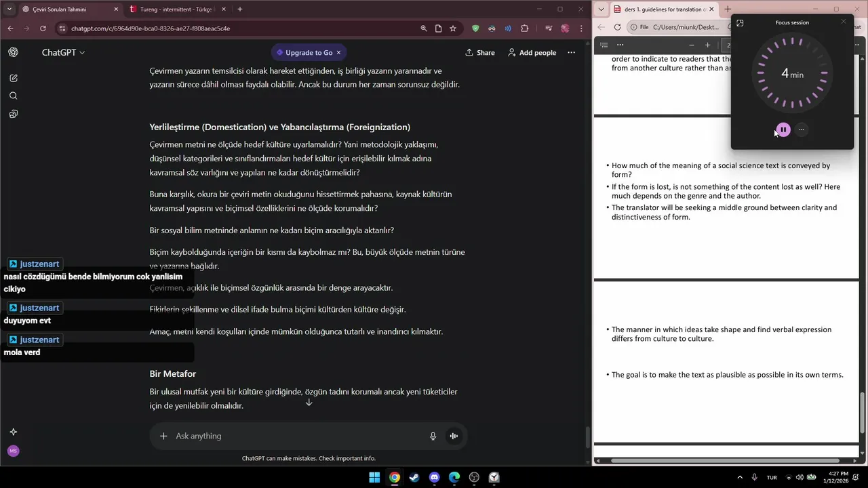Dismiss the Upgrade to Go banner
Screen dimensions: 868x488
[x=338, y=52]
